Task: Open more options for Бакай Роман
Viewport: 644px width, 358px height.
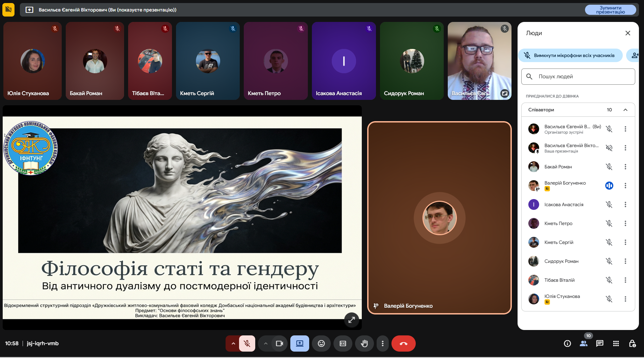Action: (x=625, y=167)
